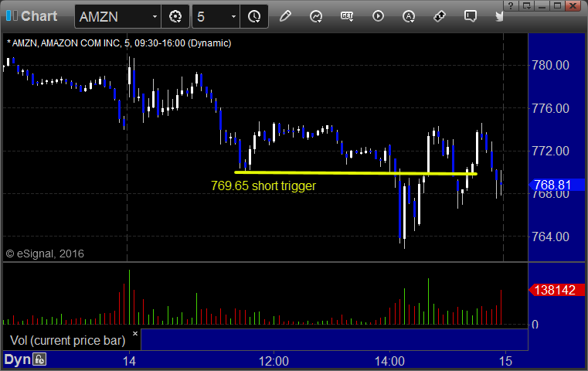
Task: Click the 12:00 time axis label
Action: (274, 361)
